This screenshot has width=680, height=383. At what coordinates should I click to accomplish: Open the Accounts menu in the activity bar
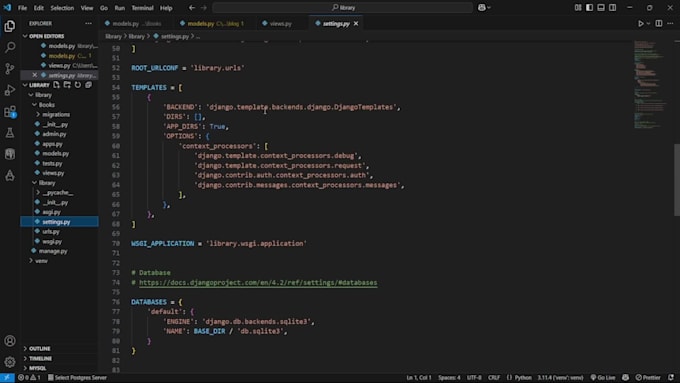[10, 341]
